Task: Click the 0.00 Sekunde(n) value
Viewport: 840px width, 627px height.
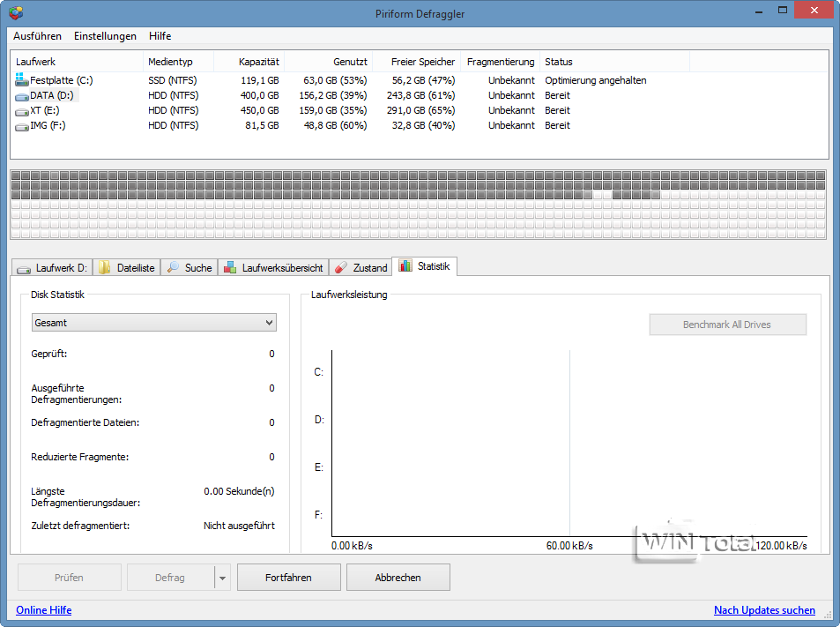Action: pyautogui.click(x=239, y=491)
